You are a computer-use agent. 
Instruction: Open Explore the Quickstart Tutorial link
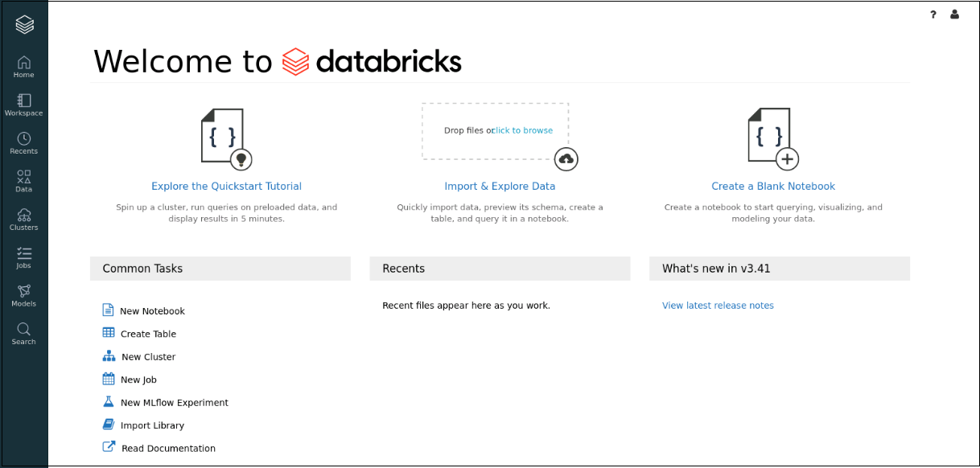tap(227, 186)
